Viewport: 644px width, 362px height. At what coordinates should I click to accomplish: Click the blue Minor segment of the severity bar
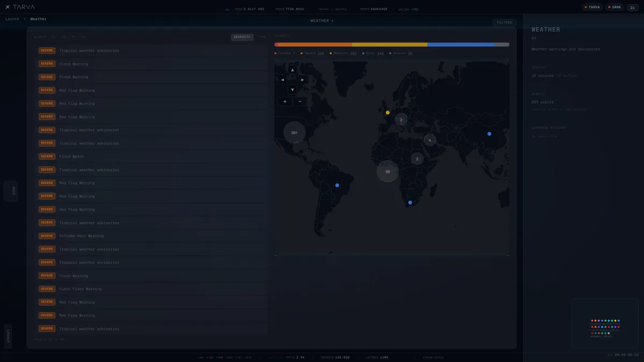tap(460, 45)
